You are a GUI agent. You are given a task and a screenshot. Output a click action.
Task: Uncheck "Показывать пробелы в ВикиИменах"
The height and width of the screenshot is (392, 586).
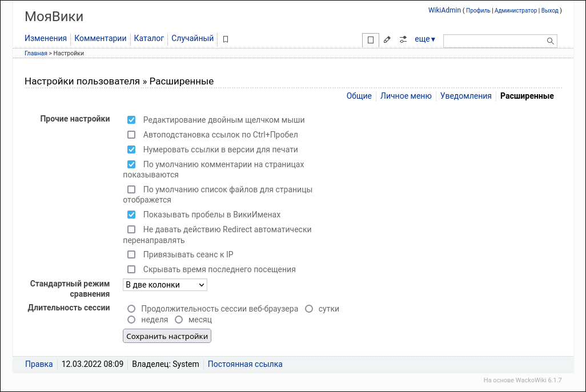coord(131,215)
